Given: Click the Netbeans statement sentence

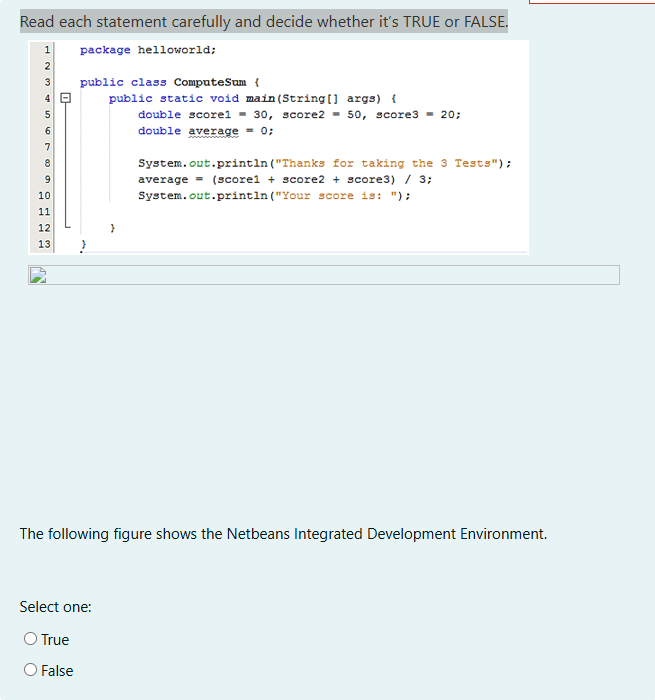Looking at the screenshot, I should click(x=283, y=534).
